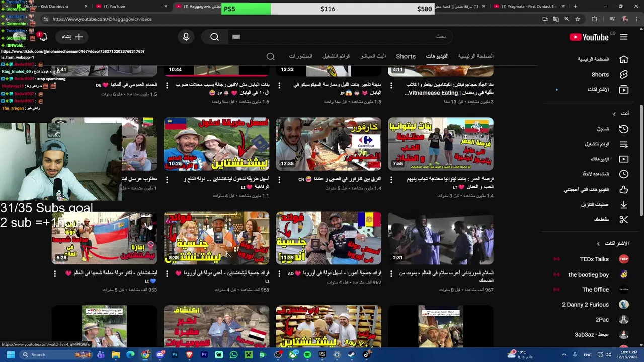Open more options for Mauritanian greeting video
Viewport: 644px width, 362px height.
click(x=391, y=274)
